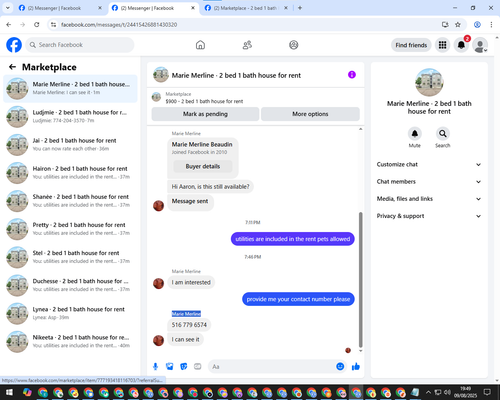500x400 pixels.
Task: Click the phone number message 516 779 6574
Action: coord(189,325)
